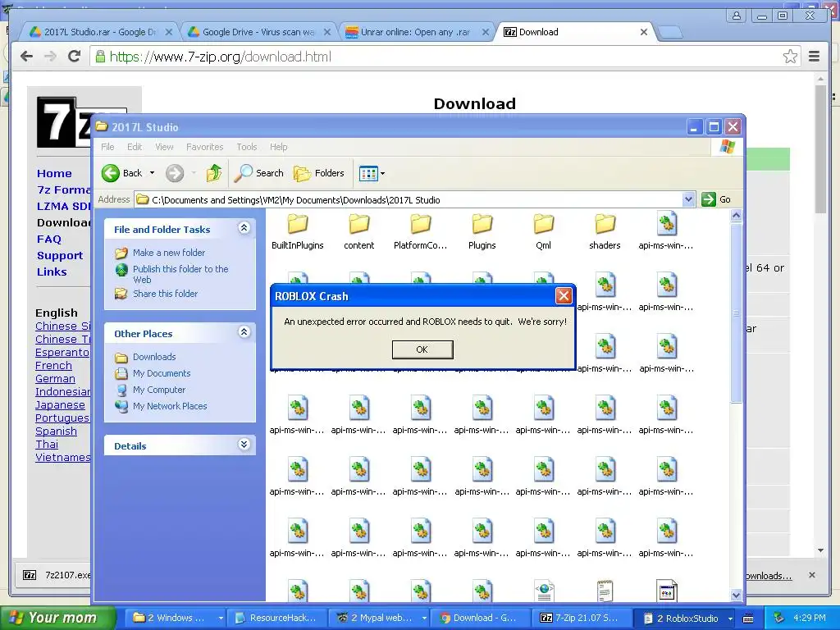The width and height of the screenshot is (840, 630).
Task: Select the BuiltInPlugins folder icon
Action: point(298,224)
